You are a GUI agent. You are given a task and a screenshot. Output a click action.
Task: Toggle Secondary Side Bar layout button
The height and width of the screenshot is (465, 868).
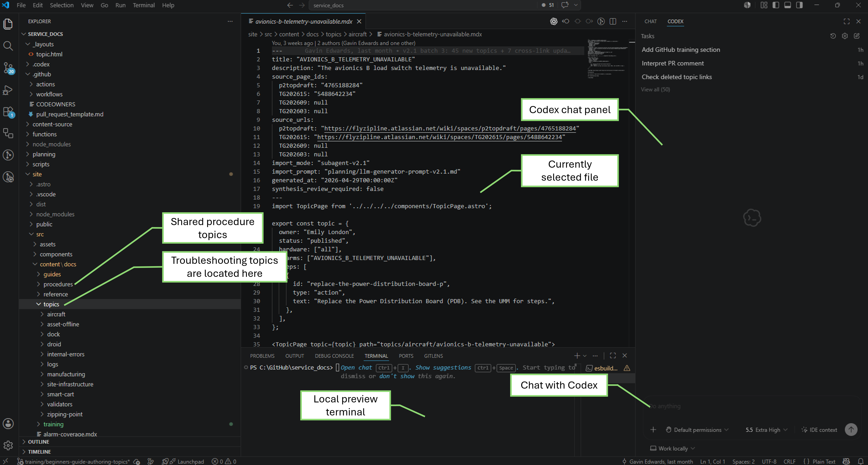[x=799, y=5]
